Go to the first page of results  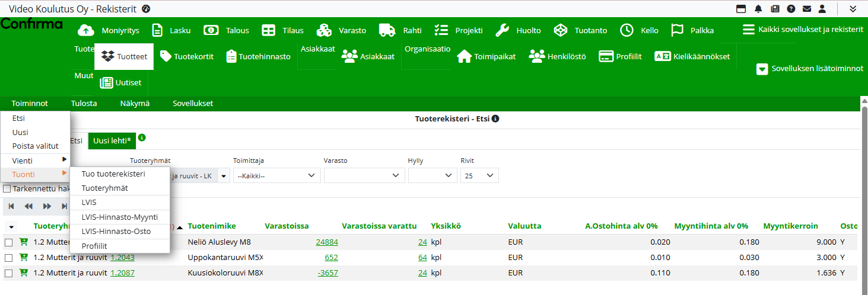click(x=11, y=206)
